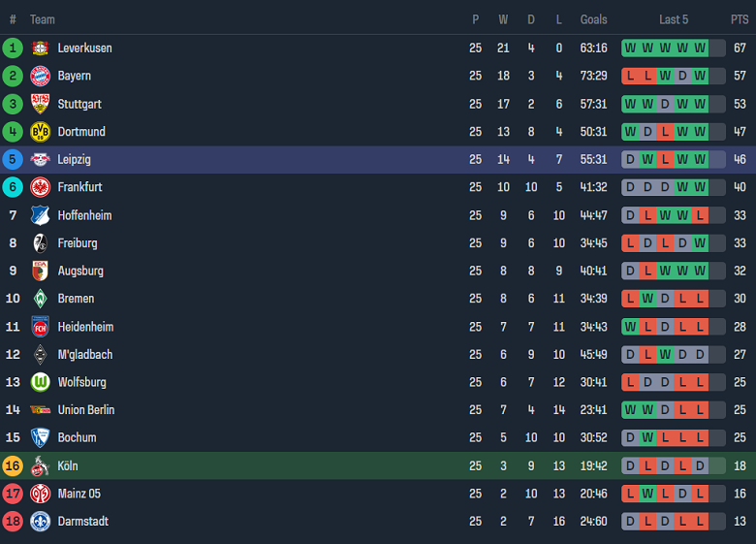Click Mainz 05's red position 17 badge
Screen dimensions: 756x544
(13, 494)
